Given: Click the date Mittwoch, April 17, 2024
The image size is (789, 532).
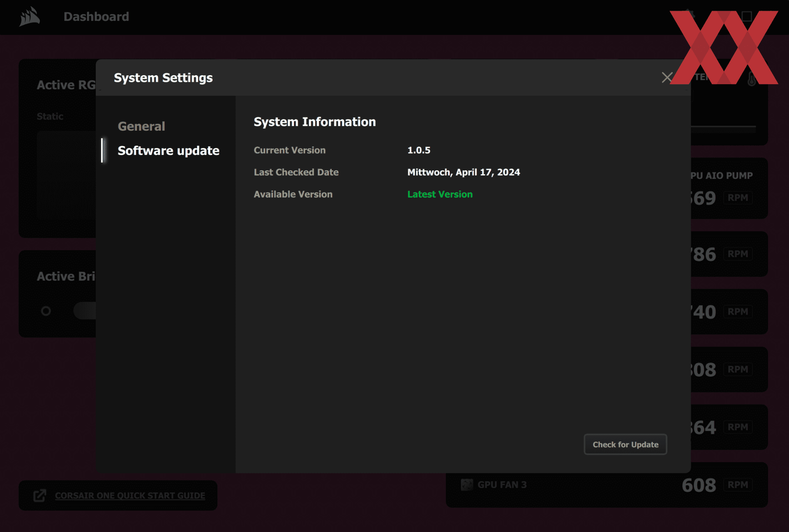Looking at the screenshot, I should (464, 172).
